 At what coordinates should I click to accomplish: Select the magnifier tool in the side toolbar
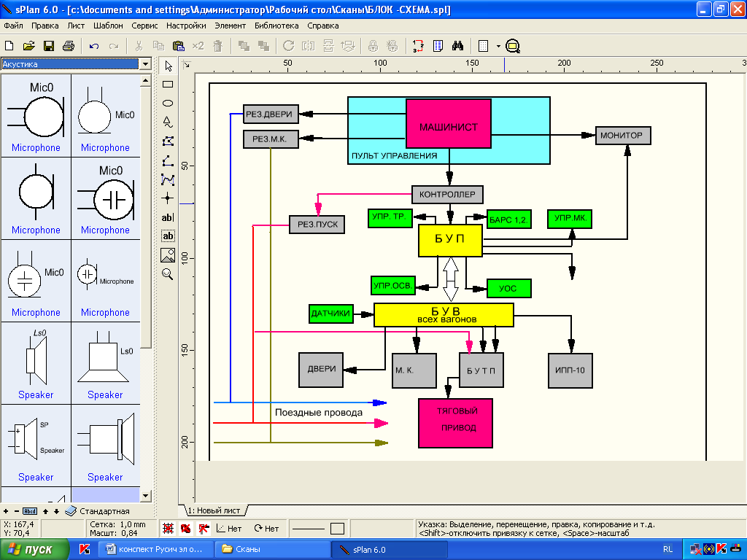pyautogui.click(x=168, y=274)
